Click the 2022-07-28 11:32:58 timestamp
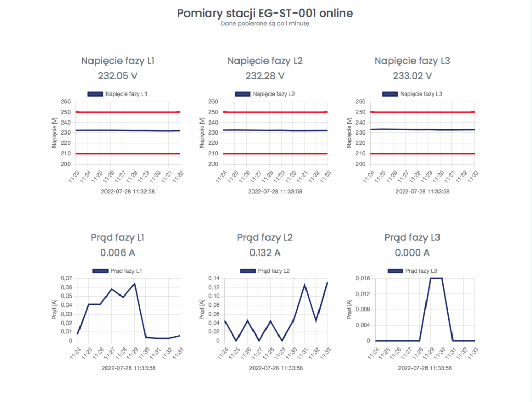 click(128, 191)
